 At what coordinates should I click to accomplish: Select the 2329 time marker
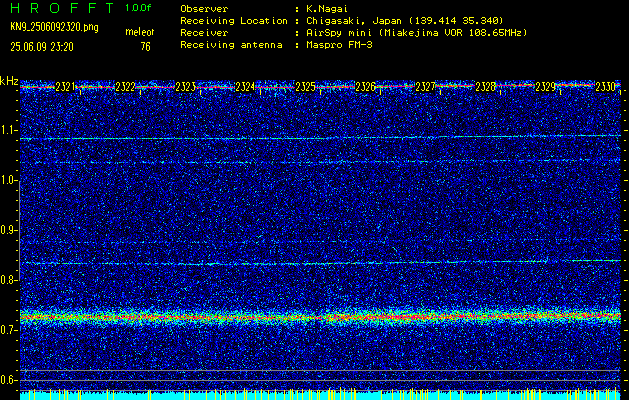click(546, 87)
